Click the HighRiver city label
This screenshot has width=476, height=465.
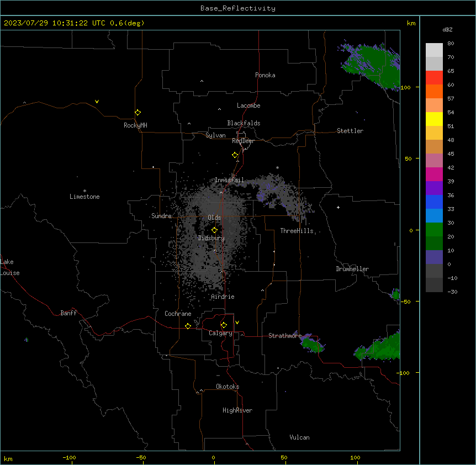click(x=237, y=410)
